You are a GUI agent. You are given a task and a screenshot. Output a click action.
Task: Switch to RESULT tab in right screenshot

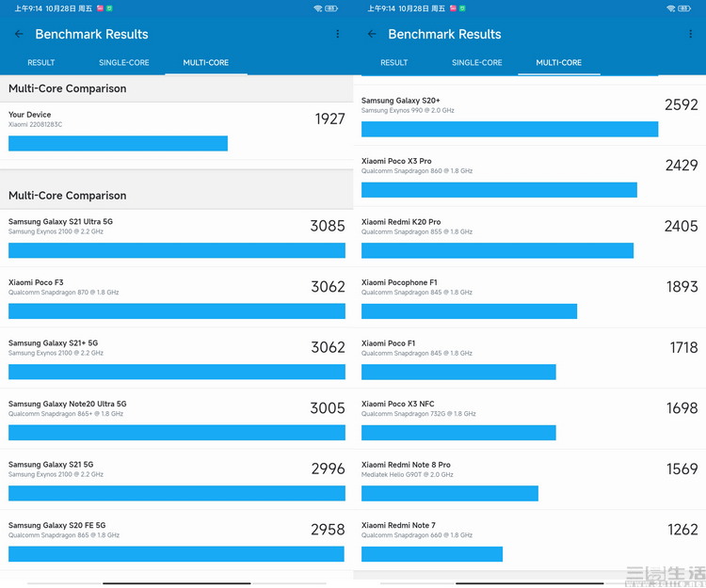394,62
